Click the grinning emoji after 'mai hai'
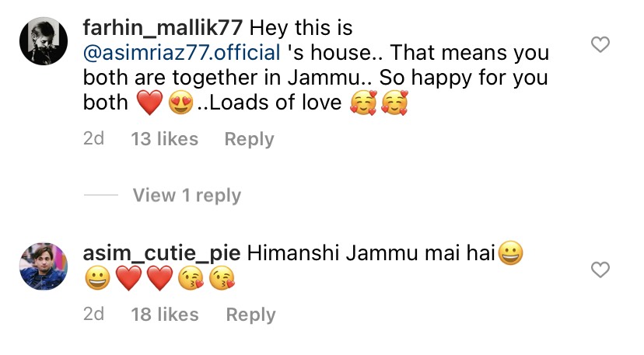The image size is (644, 355). tap(510, 252)
